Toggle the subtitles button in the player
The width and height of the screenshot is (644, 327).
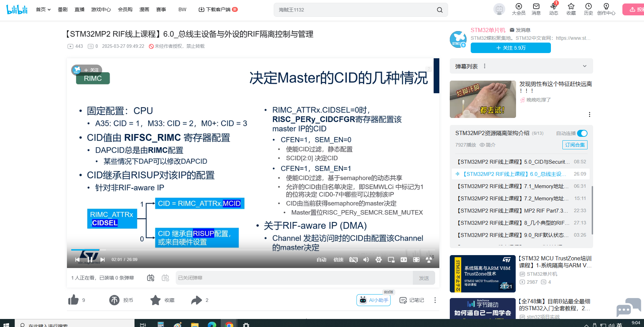[354, 260]
